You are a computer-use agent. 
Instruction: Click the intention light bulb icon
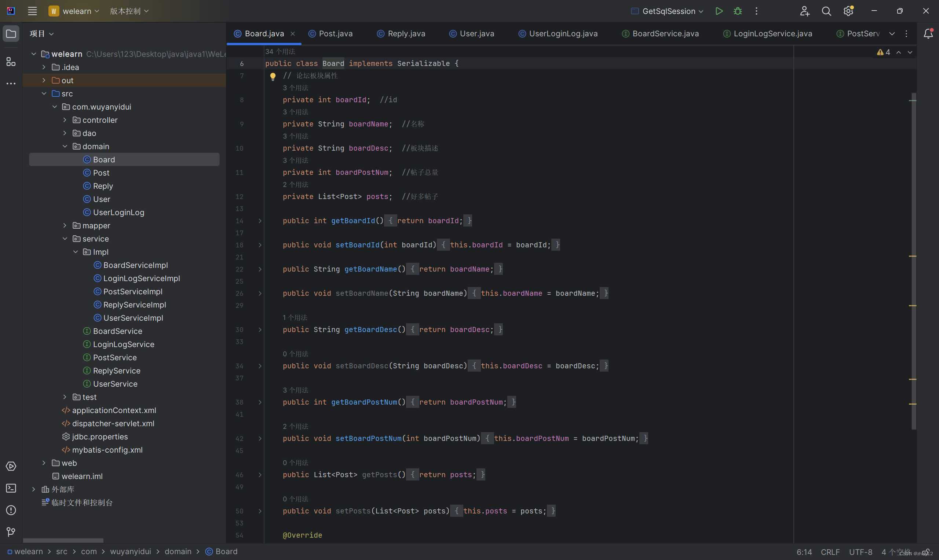pyautogui.click(x=273, y=76)
